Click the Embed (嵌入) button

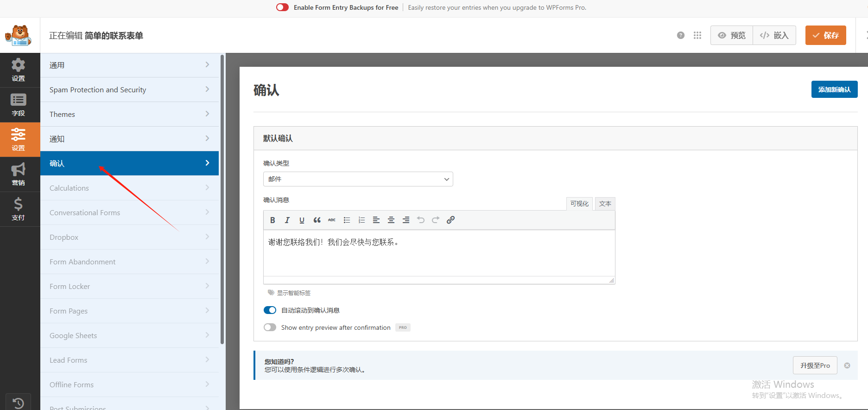tap(774, 35)
